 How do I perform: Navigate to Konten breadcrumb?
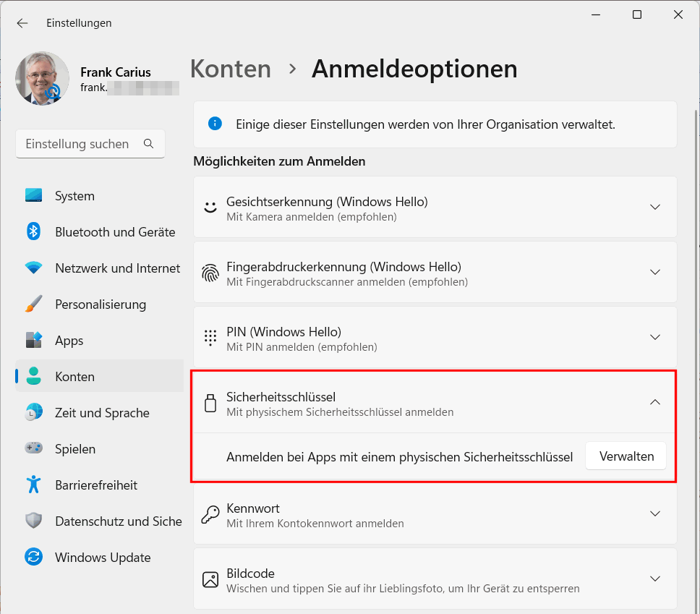click(x=231, y=69)
